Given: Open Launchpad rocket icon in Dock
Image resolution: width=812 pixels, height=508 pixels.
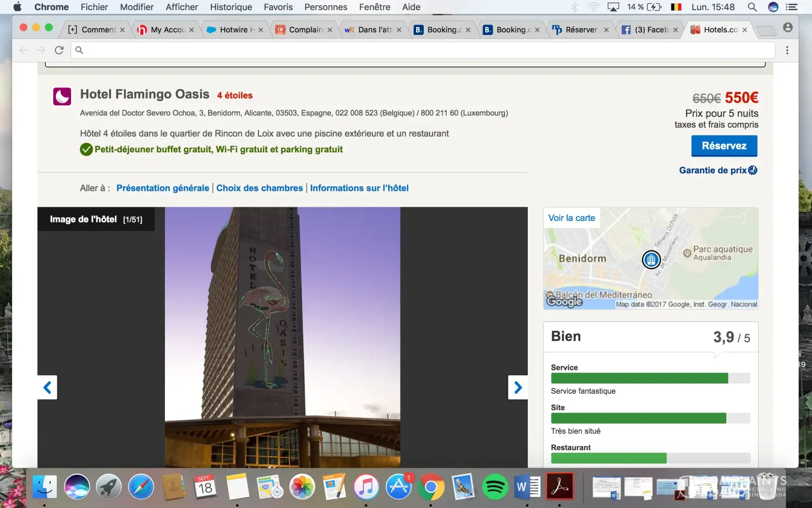Looking at the screenshot, I should [109, 487].
